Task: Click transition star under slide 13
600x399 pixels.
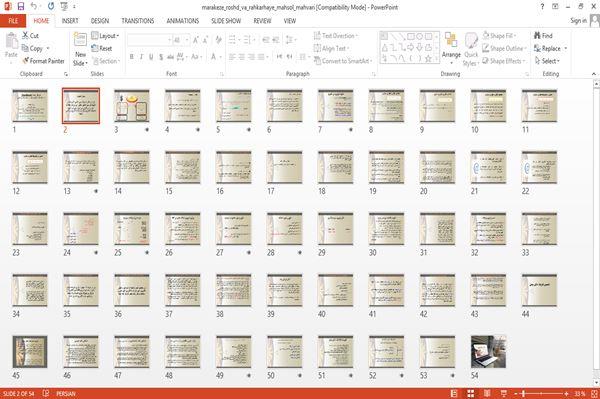Action: tap(96, 191)
